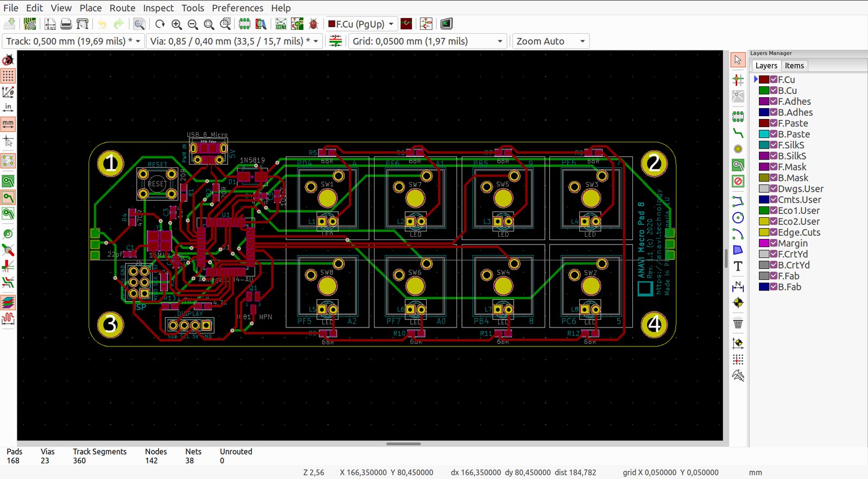Viewport: 868px width, 479px height.
Task: Click the Load netlist NET icon
Action: tap(281, 24)
